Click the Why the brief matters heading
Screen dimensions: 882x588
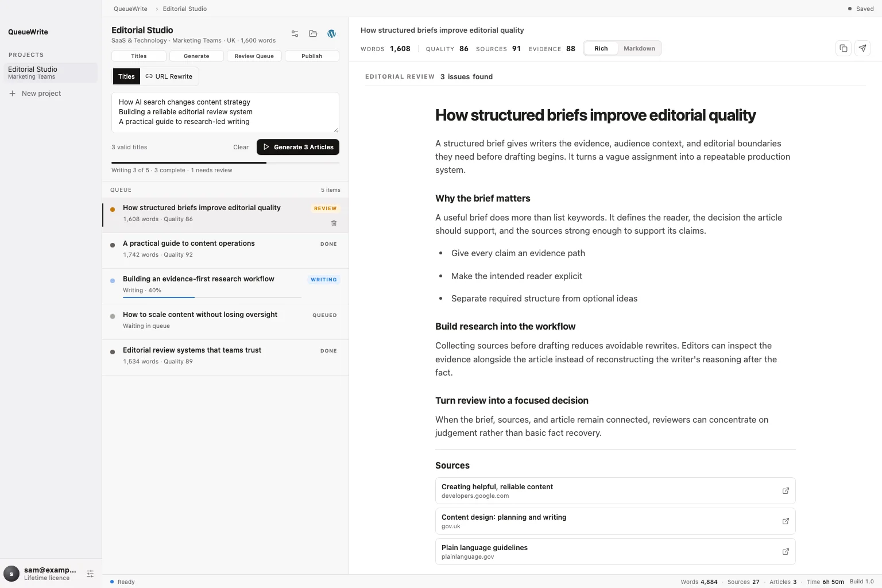[x=482, y=198]
